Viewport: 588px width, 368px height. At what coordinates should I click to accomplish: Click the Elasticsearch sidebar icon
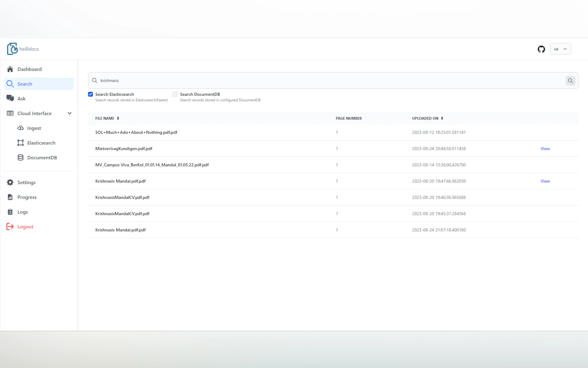tap(21, 143)
